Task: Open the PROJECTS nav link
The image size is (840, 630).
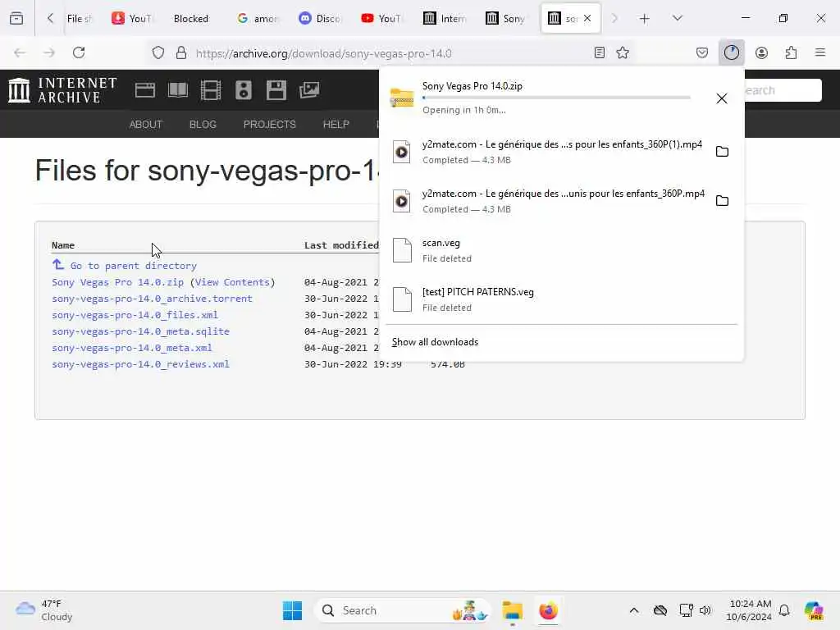Action: coord(269,125)
